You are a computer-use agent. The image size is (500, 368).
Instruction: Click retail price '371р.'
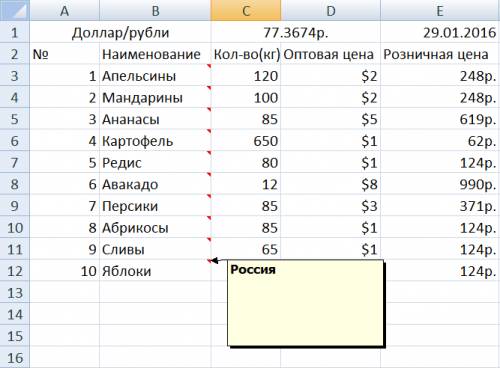click(x=440, y=205)
